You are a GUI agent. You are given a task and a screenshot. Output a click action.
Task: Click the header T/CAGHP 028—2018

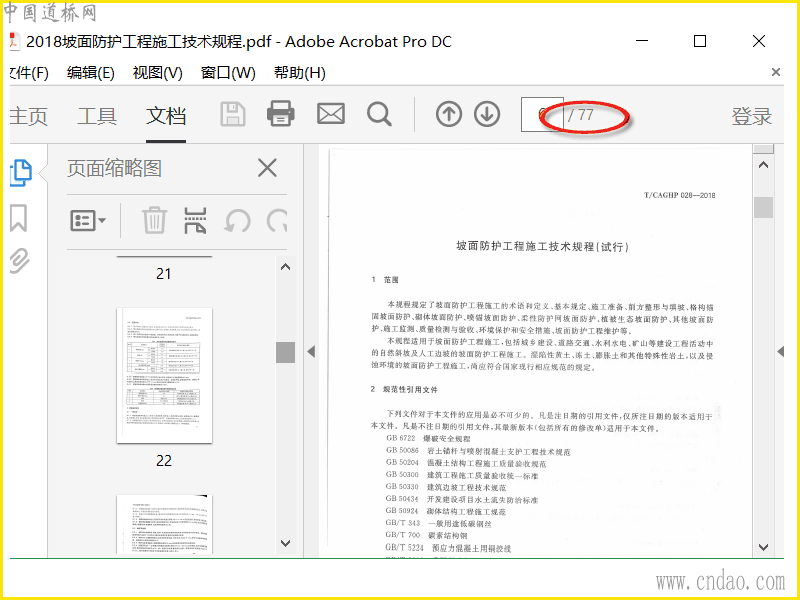point(680,195)
